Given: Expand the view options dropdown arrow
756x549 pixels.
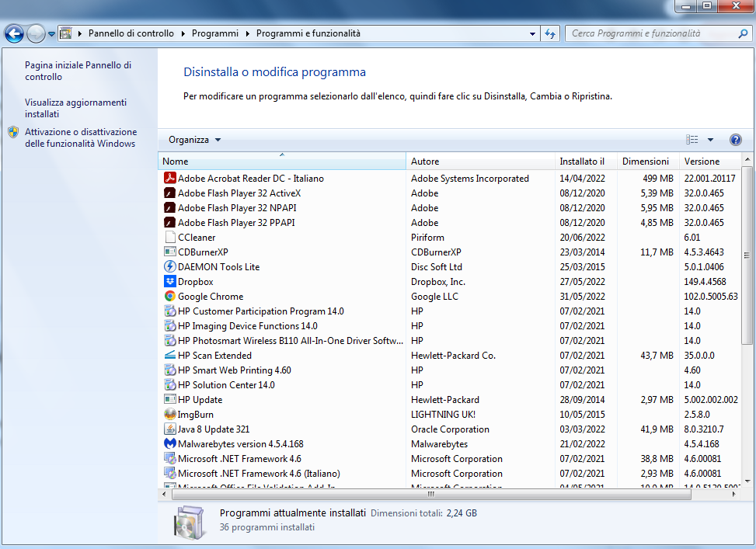Looking at the screenshot, I should coord(710,140).
